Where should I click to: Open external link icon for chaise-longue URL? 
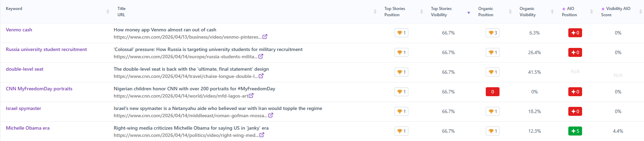point(261,76)
